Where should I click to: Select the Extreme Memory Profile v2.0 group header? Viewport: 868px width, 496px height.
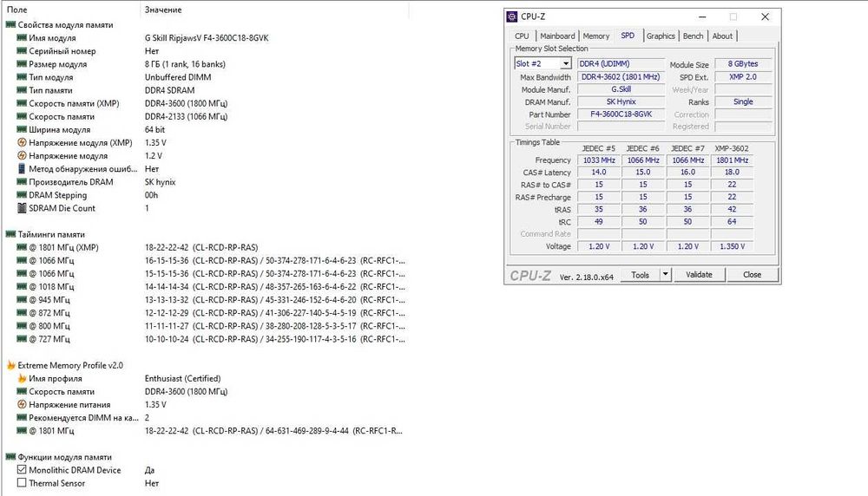pos(70,366)
